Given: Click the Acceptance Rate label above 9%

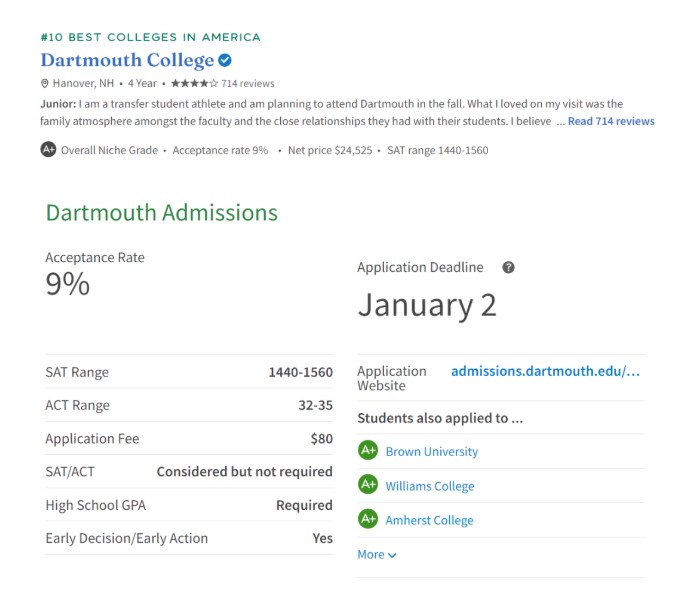Looking at the screenshot, I should [x=95, y=258].
